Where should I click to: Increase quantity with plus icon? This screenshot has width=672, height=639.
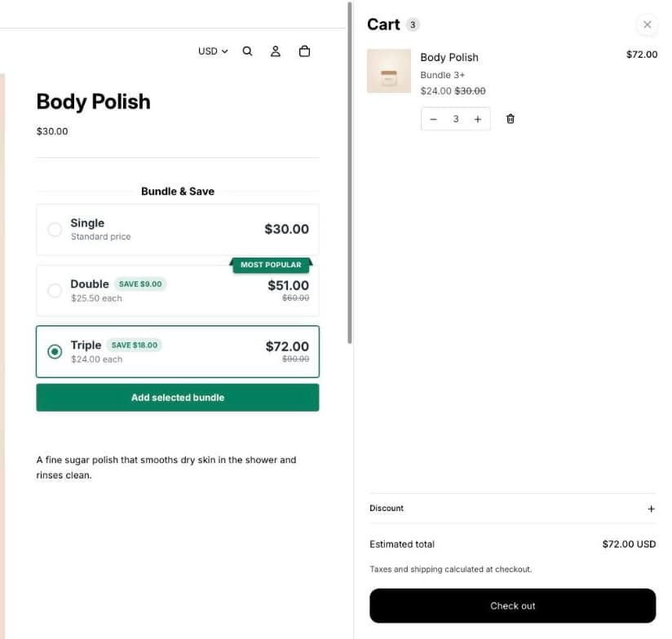pos(478,119)
